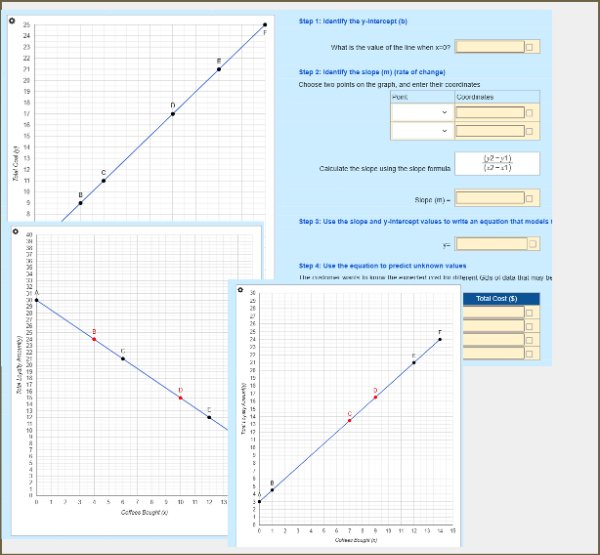Click 'Coffees Bought (x)' label on ascending graph
Screen dimensions: 600x555
356,540
